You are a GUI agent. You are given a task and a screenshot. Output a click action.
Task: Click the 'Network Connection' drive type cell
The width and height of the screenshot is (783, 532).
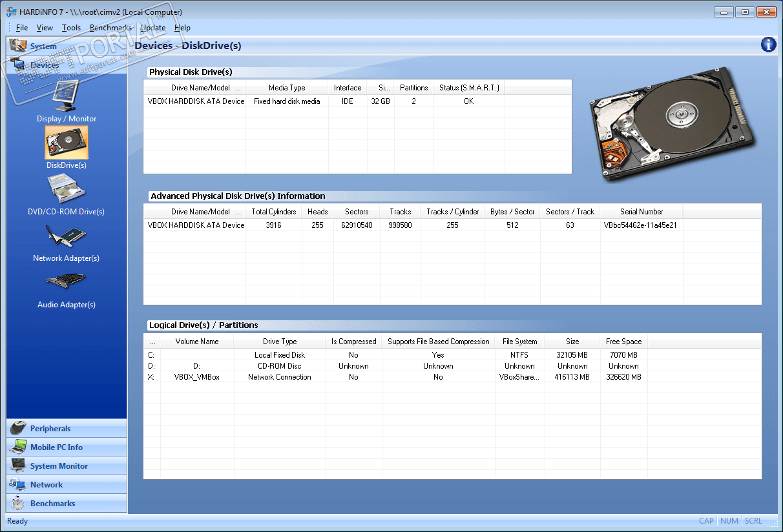pos(280,377)
